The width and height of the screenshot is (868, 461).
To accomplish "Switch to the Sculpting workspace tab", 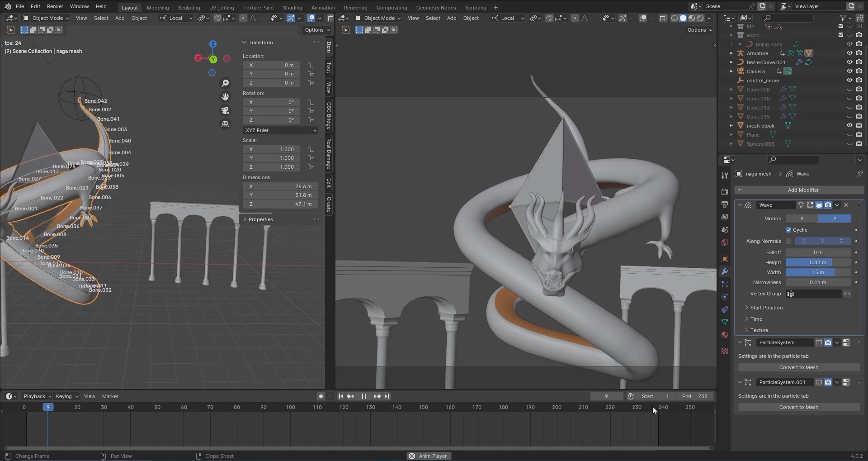I will point(189,8).
